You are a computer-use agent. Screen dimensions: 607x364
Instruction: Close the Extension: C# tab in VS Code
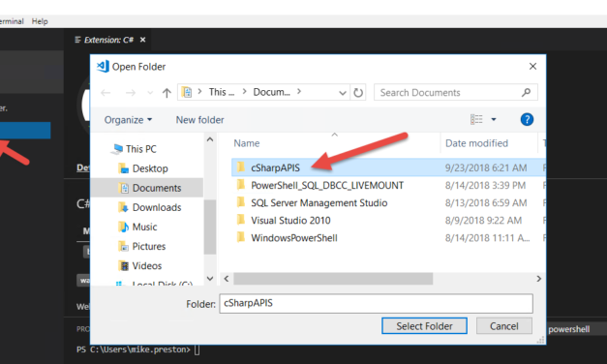coord(142,40)
